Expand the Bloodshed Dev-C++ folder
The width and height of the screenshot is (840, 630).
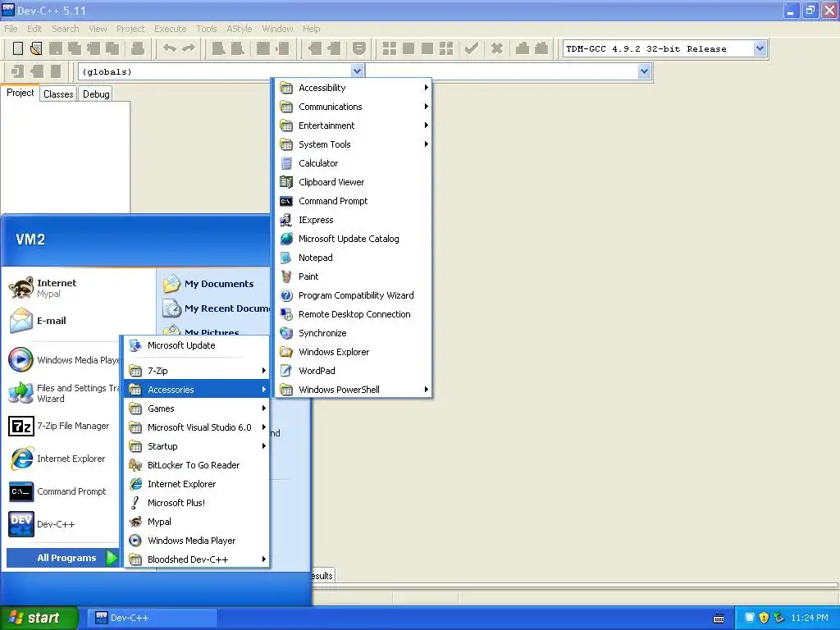pos(197,559)
